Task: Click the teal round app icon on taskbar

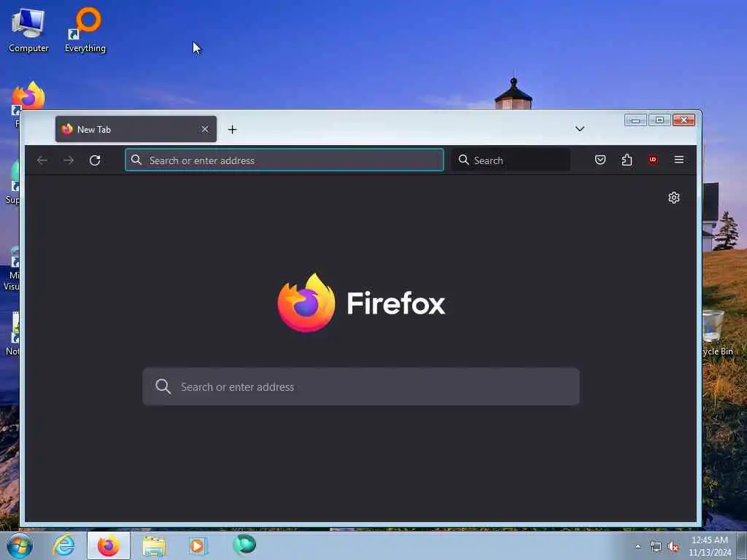Action: 244,545
